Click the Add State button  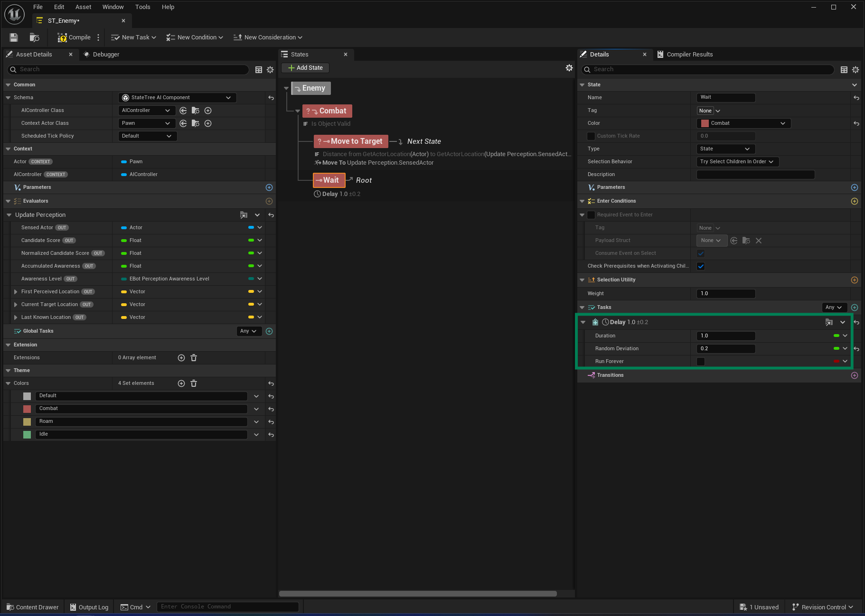tap(305, 68)
